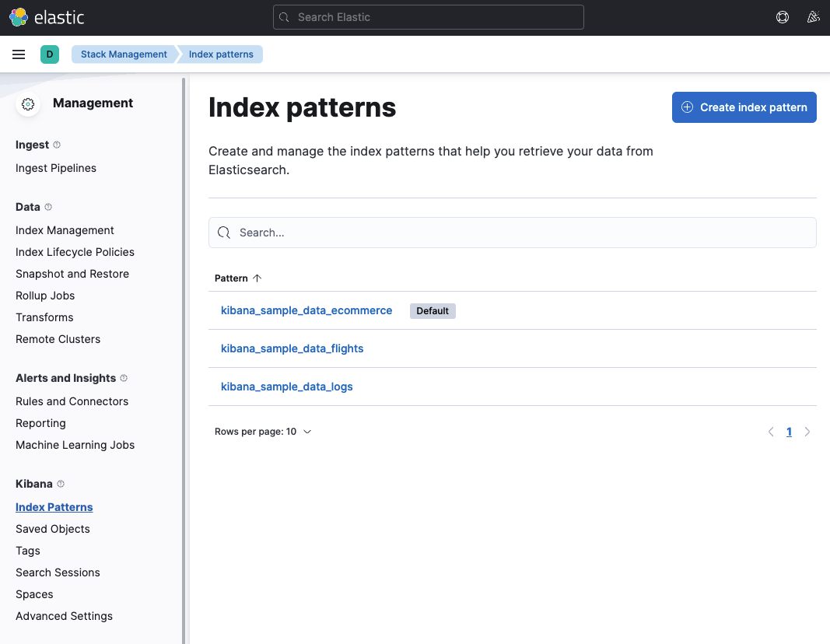Click the Elastic logo
The width and height of the screenshot is (830, 644).
pyautogui.click(x=47, y=17)
